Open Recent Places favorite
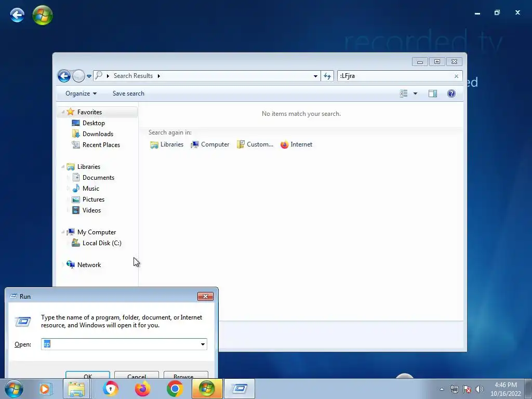Image resolution: width=532 pixels, height=399 pixels. [x=101, y=145]
